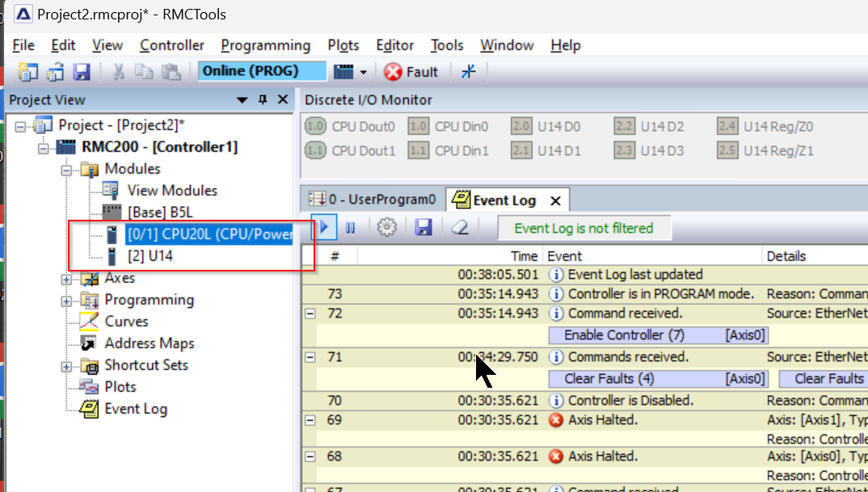Open the Help menu

565,45
